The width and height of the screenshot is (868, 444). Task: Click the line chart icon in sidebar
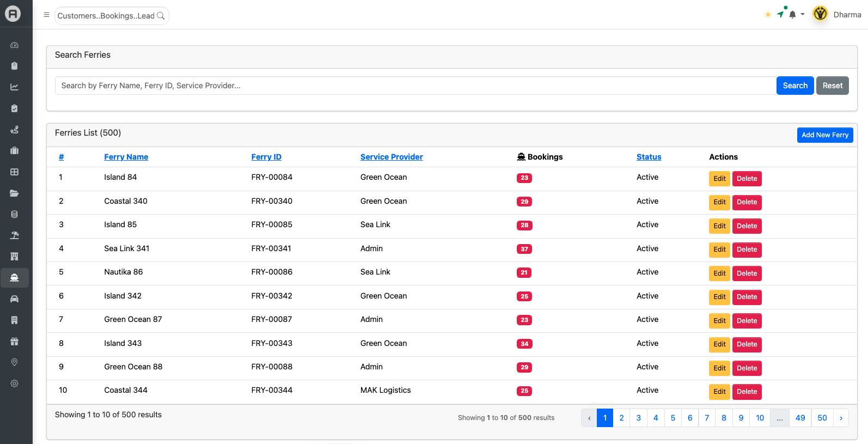click(x=15, y=87)
